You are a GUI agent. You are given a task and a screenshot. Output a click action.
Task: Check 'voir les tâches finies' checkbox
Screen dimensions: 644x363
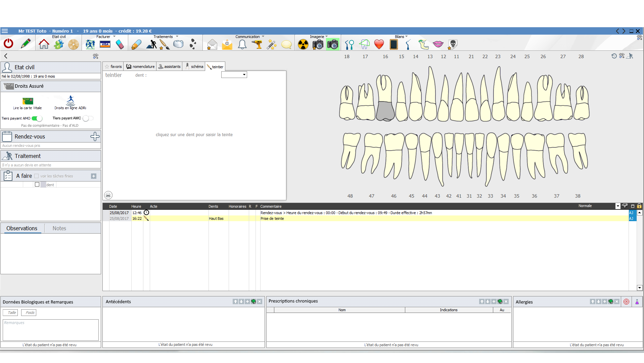tap(37, 176)
